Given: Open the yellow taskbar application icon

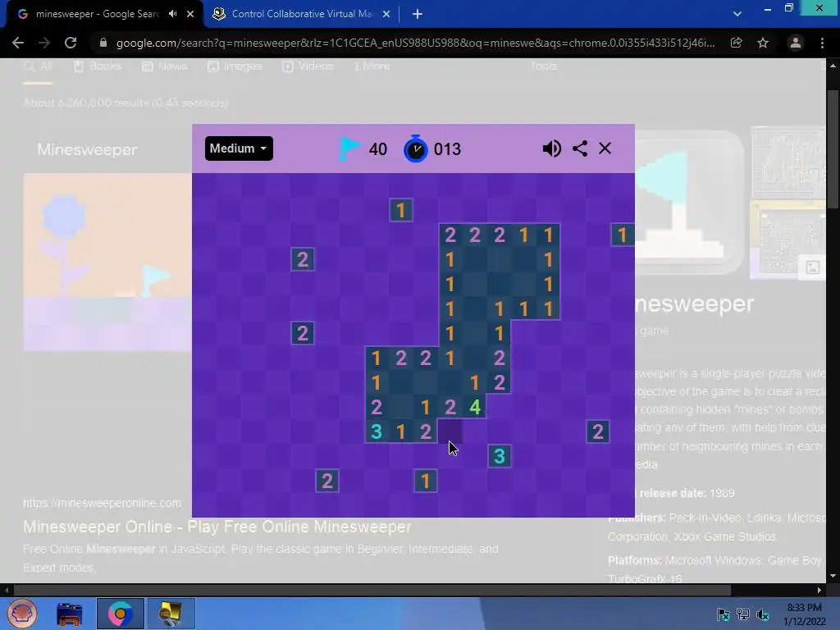Looking at the screenshot, I should (171, 614).
